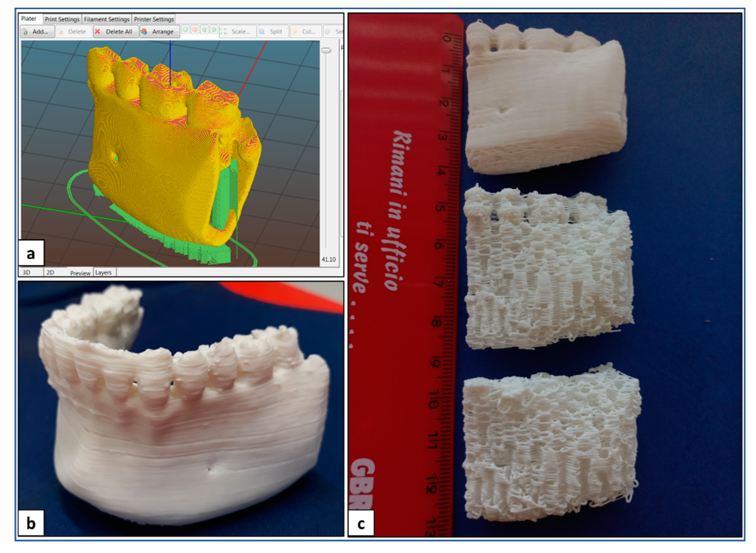The height and width of the screenshot is (553, 756).
Task: Switch to the 3D view tab
Action: [x=27, y=272]
